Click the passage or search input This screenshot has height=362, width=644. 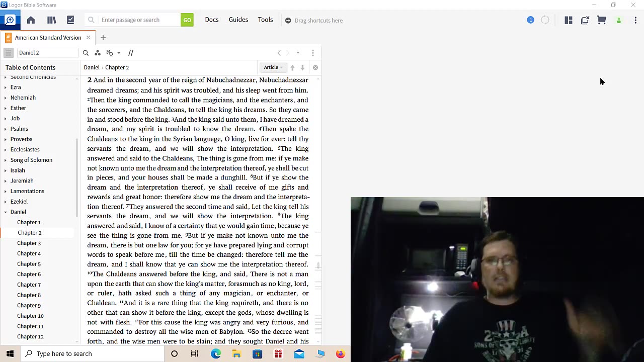pos(139,20)
